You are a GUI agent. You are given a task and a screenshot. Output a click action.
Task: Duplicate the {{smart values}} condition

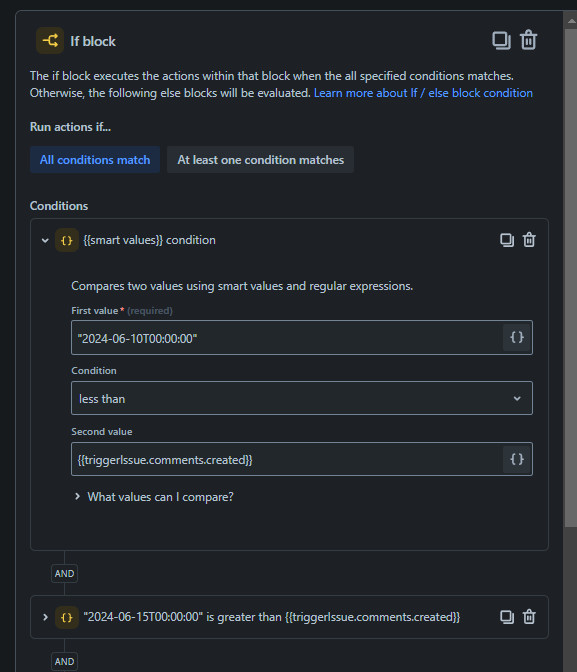(x=507, y=240)
